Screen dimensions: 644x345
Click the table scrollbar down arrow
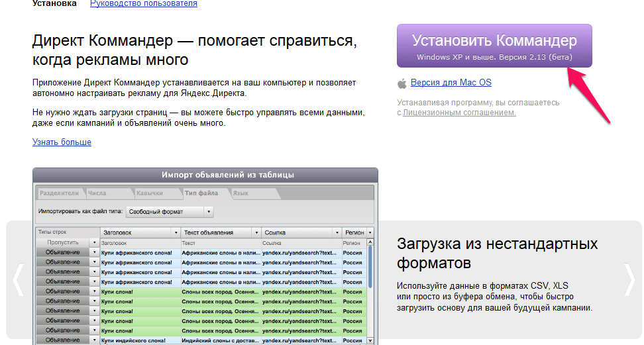pos(370,340)
